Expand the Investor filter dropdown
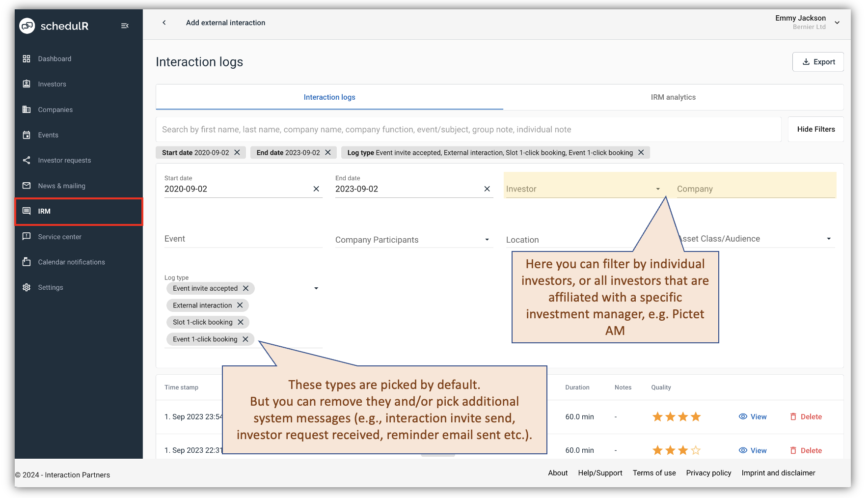 pos(658,189)
